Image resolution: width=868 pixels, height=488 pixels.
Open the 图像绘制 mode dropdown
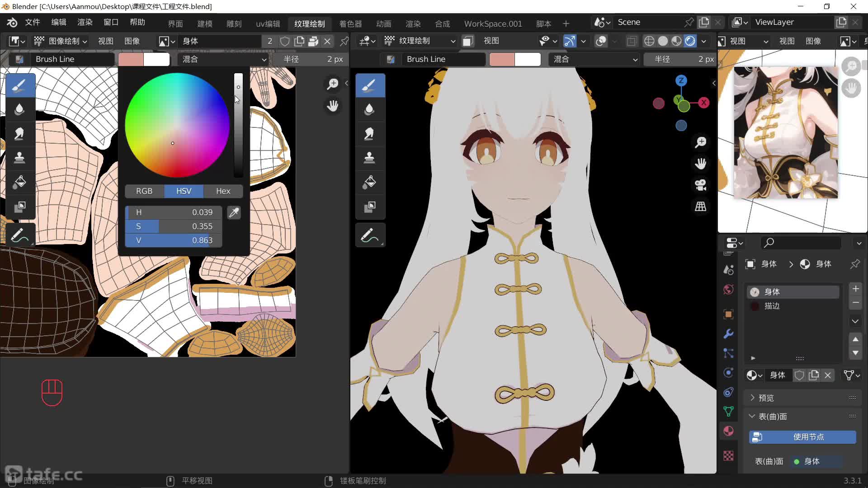(x=61, y=41)
